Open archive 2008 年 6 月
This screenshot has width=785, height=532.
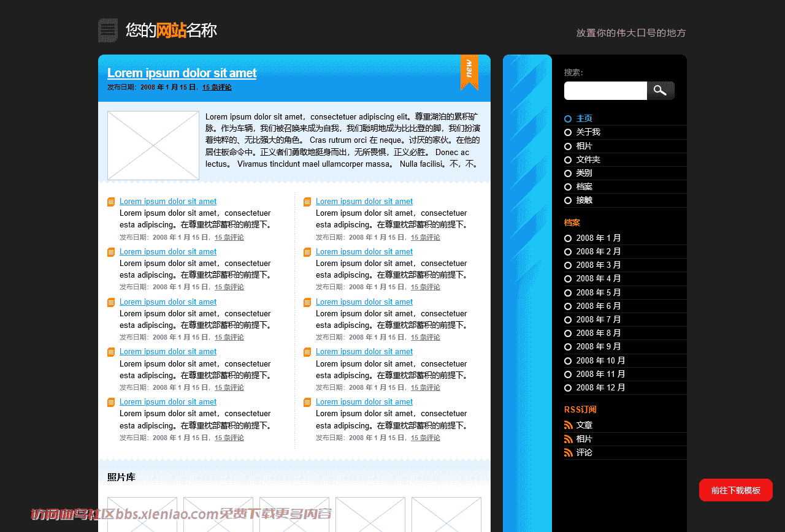[599, 306]
